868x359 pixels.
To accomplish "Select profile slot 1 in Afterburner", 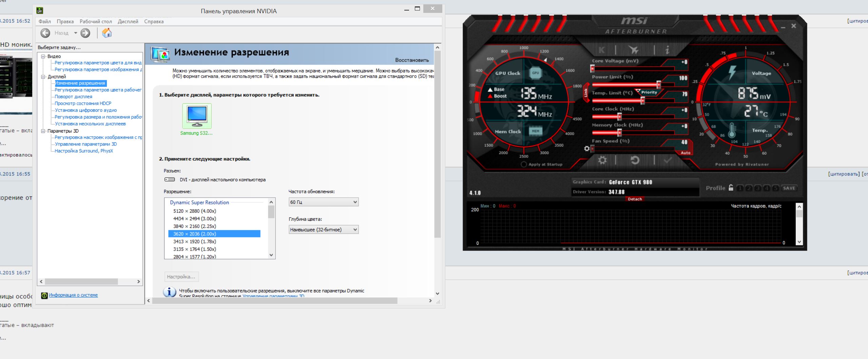I will coord(740,188).
